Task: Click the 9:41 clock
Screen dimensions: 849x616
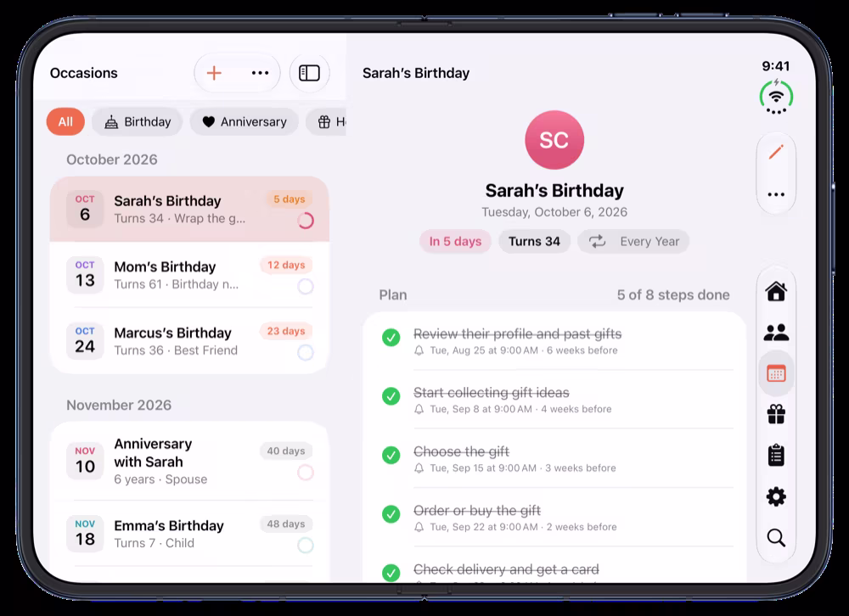Action: pos(776,66)
